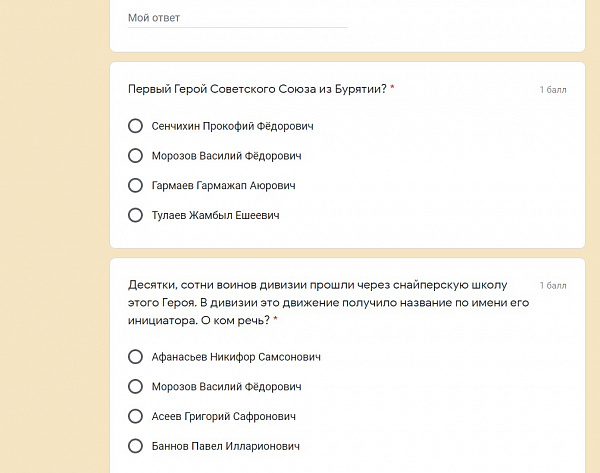Choose Морозов Василий Фёдорович in the sniper school question

(x=136, y=386)
